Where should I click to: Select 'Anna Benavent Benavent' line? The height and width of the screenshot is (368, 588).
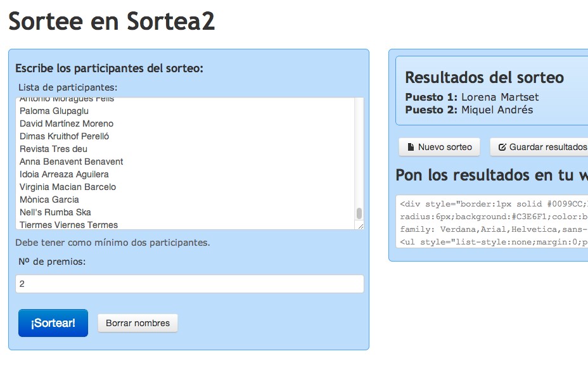point(71,162)
